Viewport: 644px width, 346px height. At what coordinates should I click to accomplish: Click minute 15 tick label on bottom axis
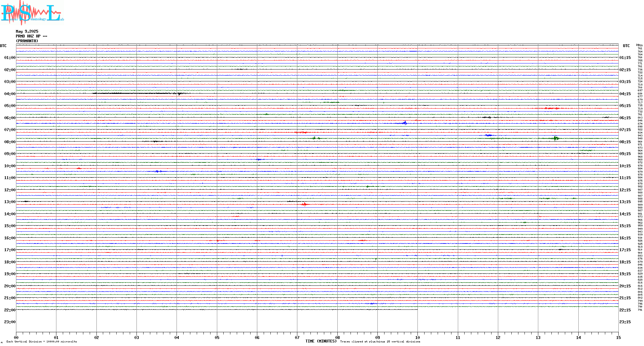pyautogui.click(x=618, y=337)
